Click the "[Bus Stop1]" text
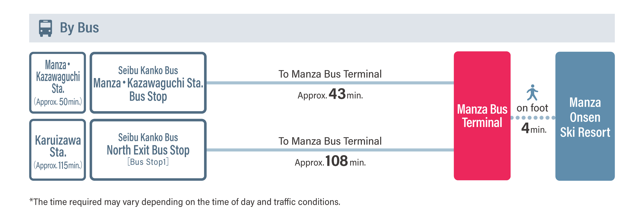Viewport: 644px width, 217px height. coord(148,162)
